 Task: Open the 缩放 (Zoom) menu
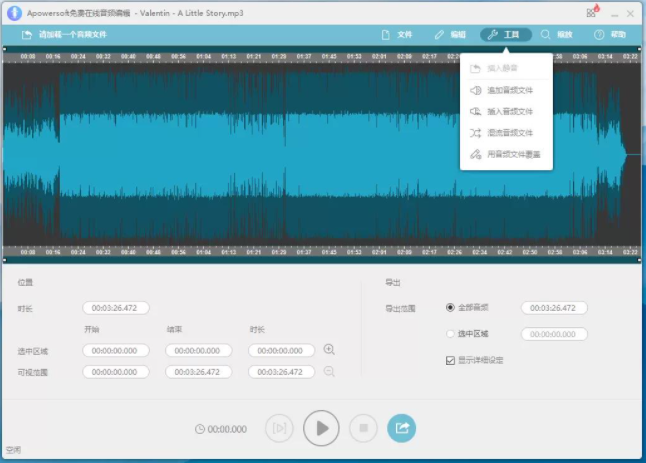(557, 35)
